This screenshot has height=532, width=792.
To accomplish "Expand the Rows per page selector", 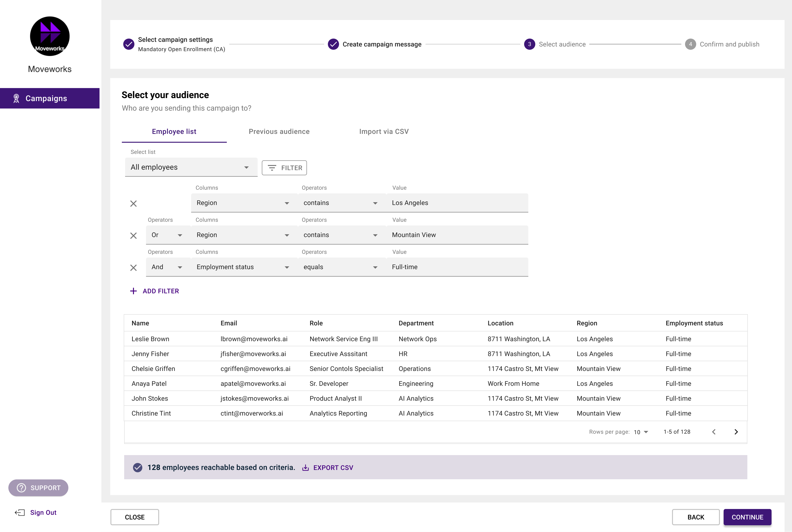I will pyautogui.click(x=641, y=432).
